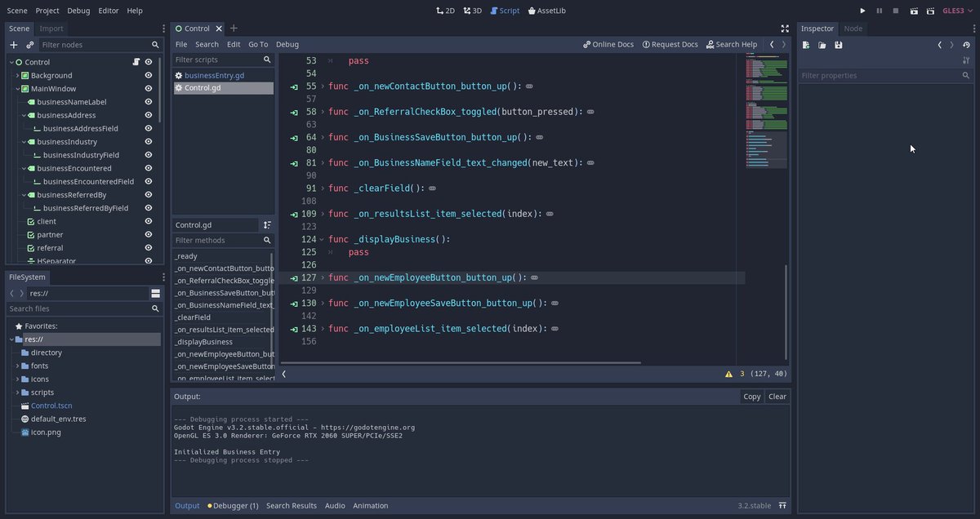Hide the referral node

[x=149, y=248]
